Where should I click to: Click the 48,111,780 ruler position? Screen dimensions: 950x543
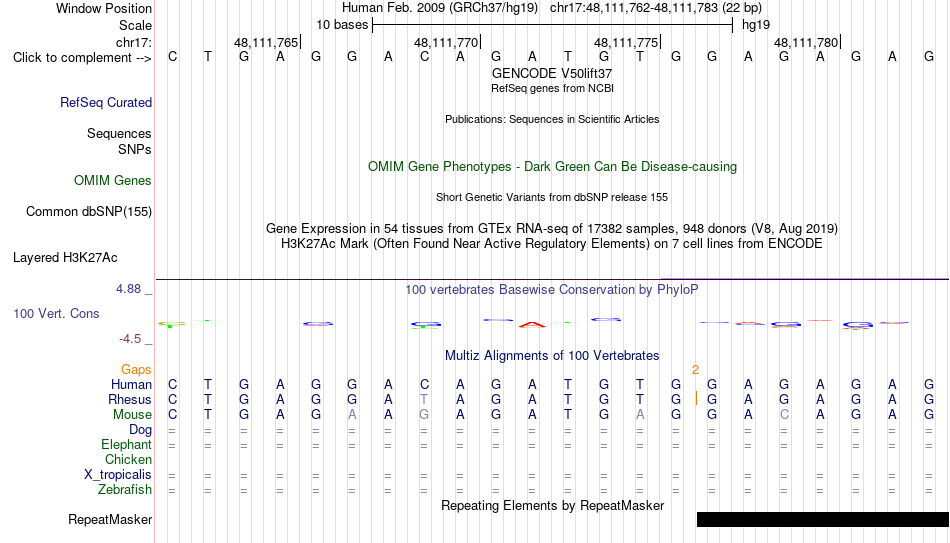coord(806,42)
